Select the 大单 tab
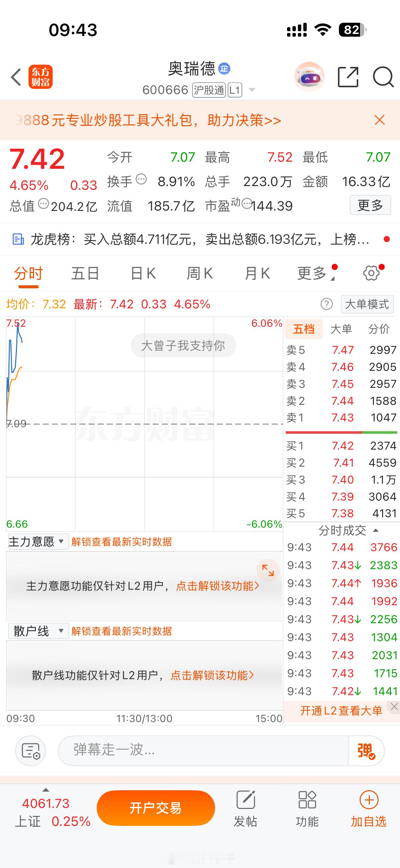 click(341, 329)
